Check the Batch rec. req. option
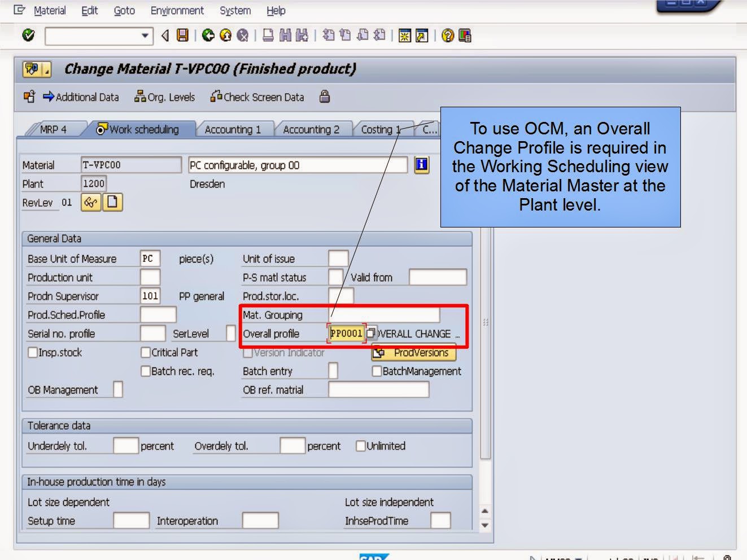747x560 pixels. click(146, 371)
